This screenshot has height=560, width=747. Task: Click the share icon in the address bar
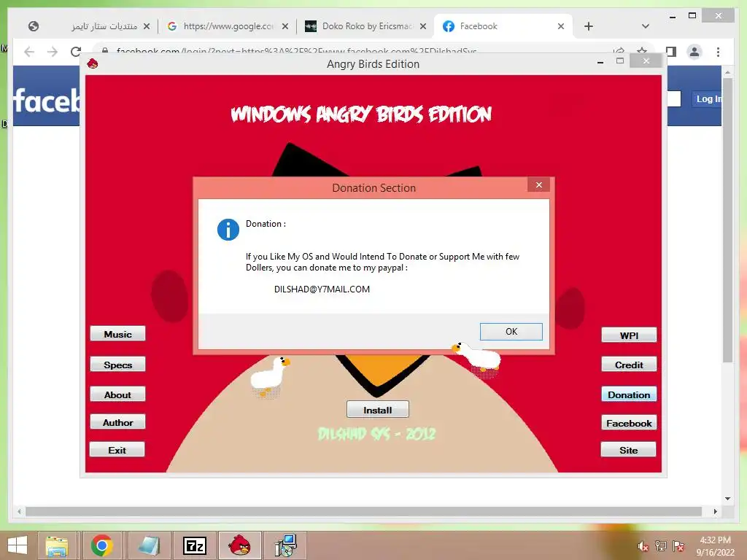619,50
